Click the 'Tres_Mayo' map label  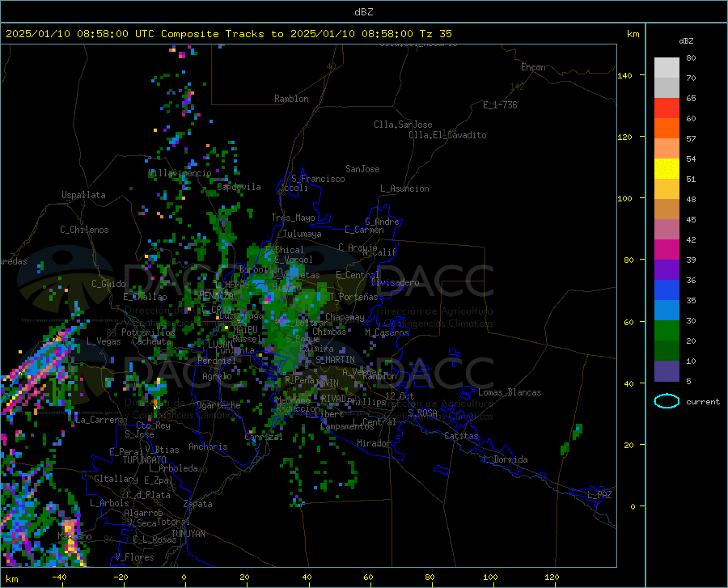(x=293, y=218)
